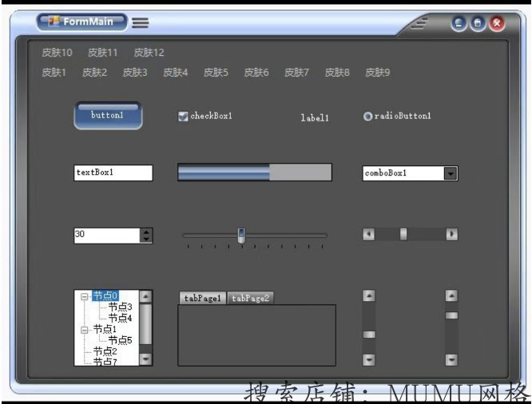Click inside comboBox1 text area
Viewport: 532px width, 404px height.
(403, 173)
